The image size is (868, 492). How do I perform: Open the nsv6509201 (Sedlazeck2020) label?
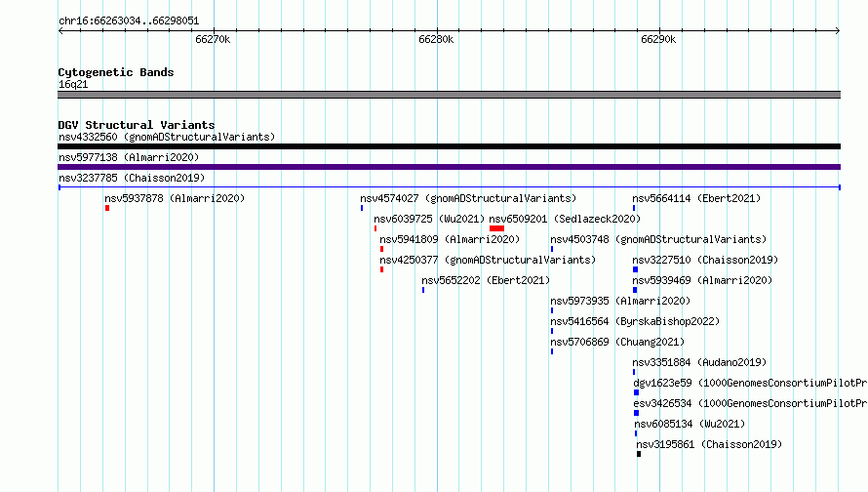[565, 219]
